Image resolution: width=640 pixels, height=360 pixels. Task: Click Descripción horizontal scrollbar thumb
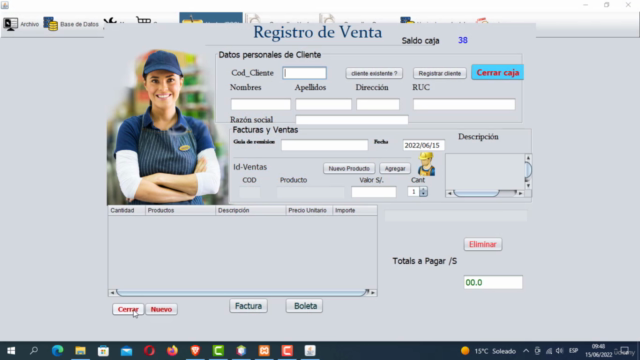coord(476,193)
